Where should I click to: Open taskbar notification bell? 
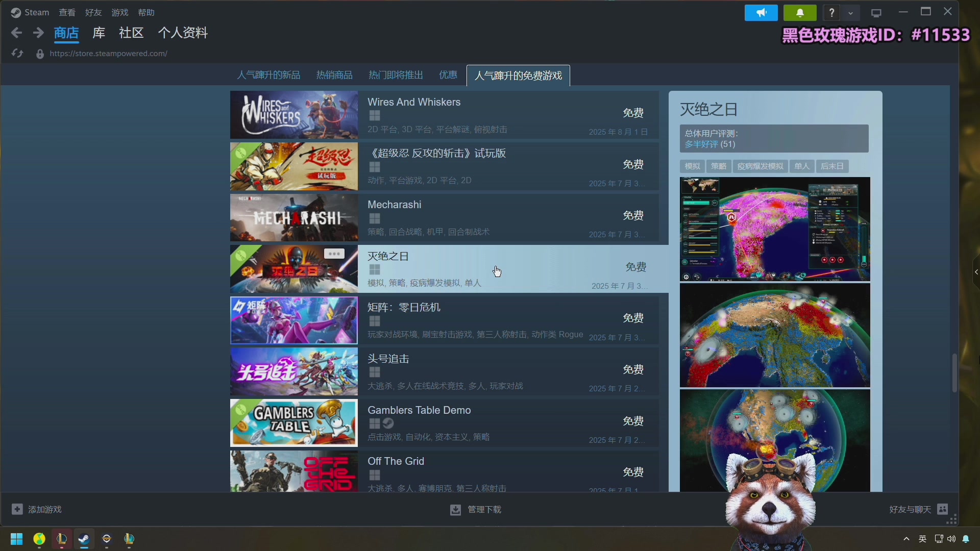(966, 539)
